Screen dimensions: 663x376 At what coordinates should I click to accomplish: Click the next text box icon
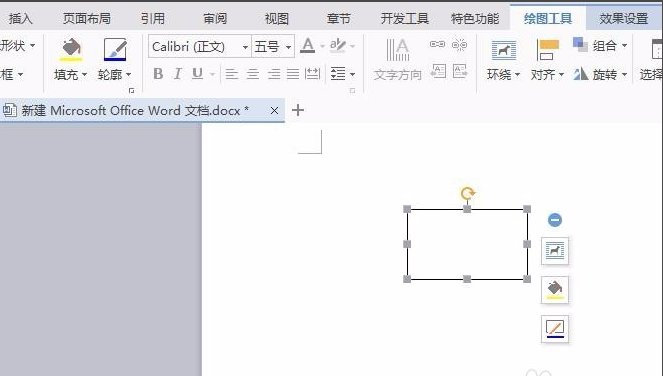(460, 71)
